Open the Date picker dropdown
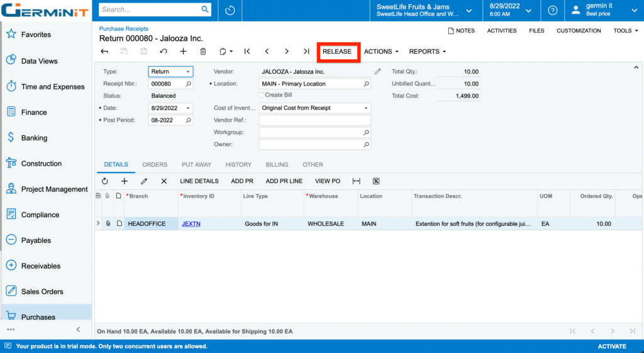The height and width of the screenshot is (353, 644). [188, 108]
